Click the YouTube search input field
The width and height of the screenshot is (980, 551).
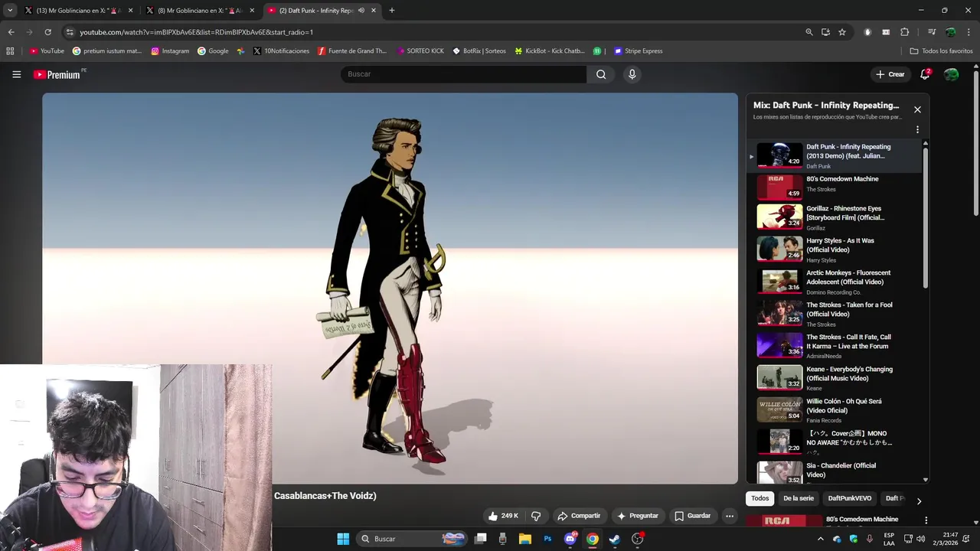pyautogui.click(x=464, y=74)
